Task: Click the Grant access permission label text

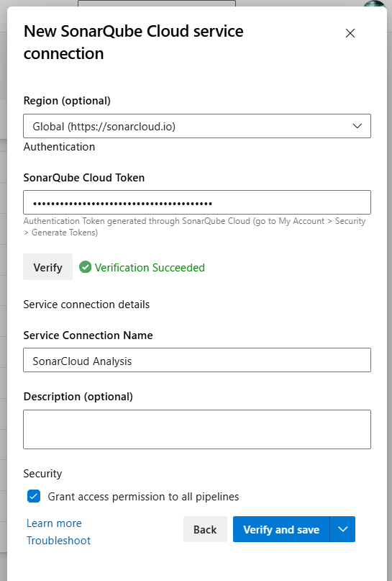Action: 143,497
